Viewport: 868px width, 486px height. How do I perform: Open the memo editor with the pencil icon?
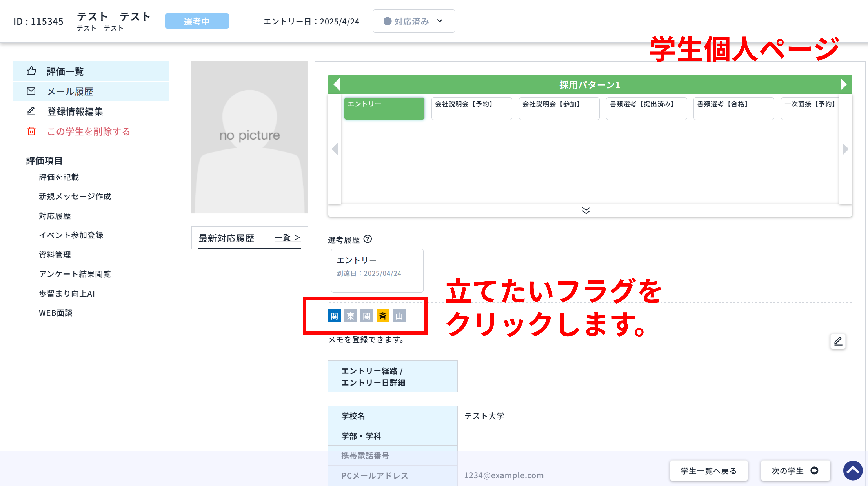838,341
